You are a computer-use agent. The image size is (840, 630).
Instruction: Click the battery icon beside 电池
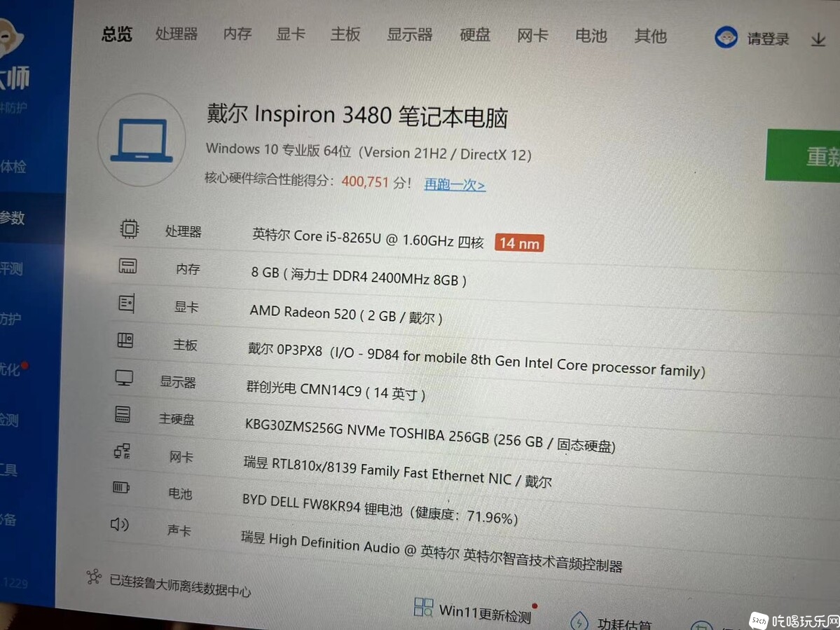click(121, 488)
